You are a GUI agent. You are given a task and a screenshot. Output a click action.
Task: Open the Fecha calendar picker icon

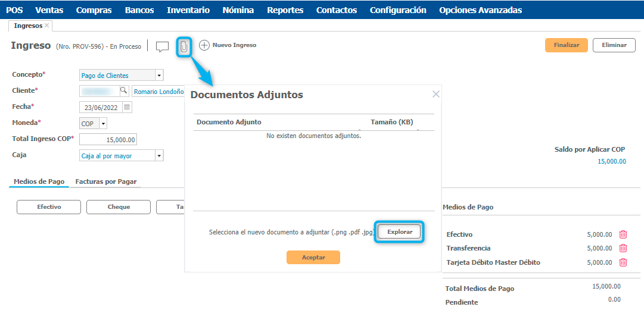127,107
